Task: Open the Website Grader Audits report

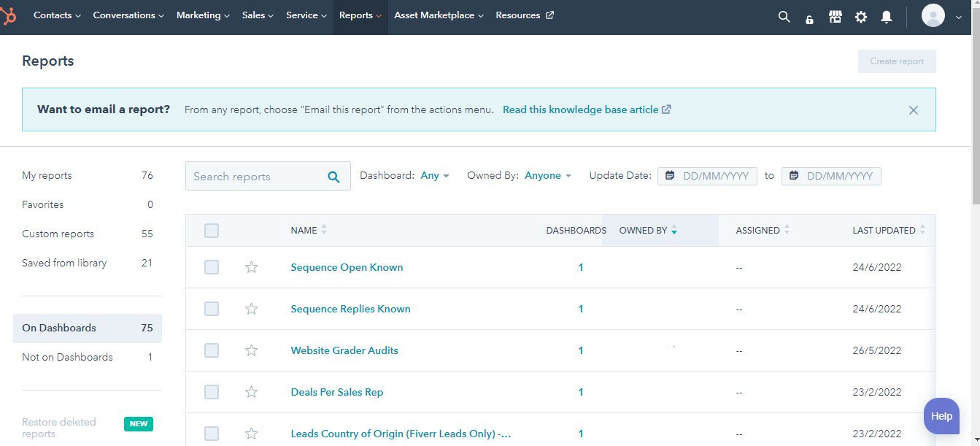Action: click(344, 350)
